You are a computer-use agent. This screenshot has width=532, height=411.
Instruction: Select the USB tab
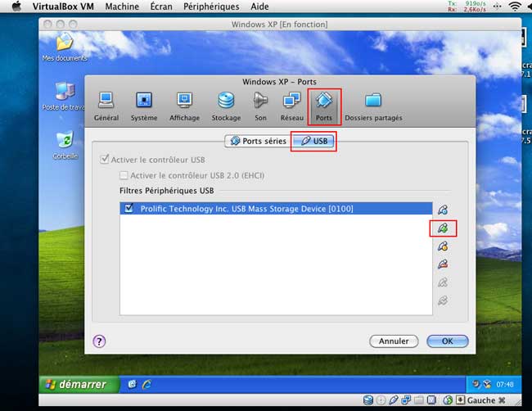[313, 141]
